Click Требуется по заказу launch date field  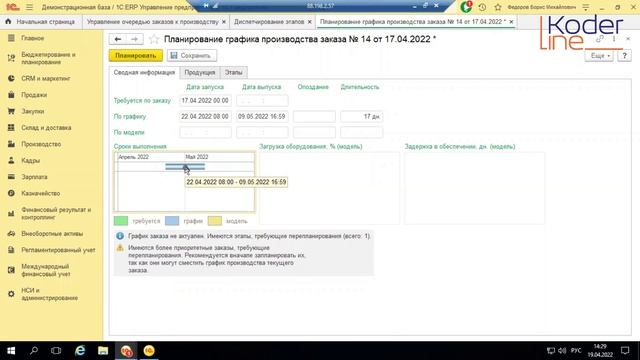(x=205, y=100)
